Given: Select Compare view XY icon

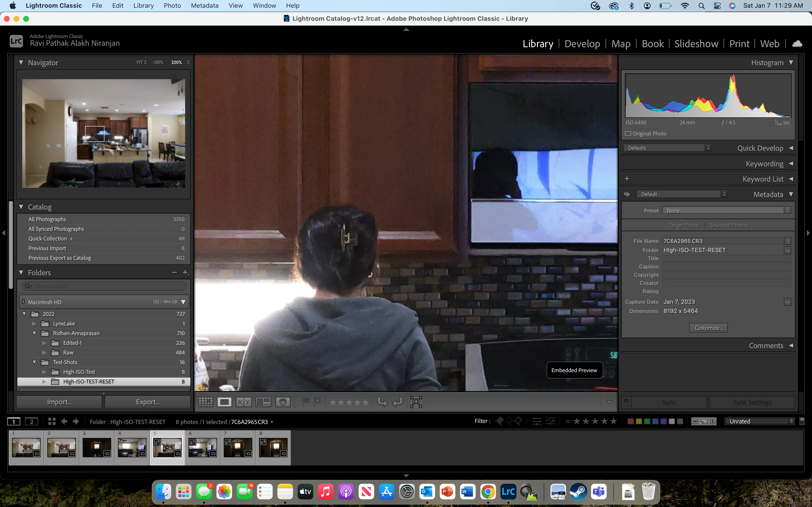Looking at the screenshot, I should 243,402.
